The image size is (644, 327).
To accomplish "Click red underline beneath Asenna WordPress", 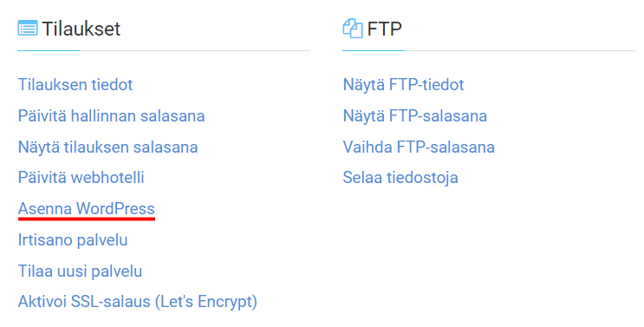I will [87, 219].
